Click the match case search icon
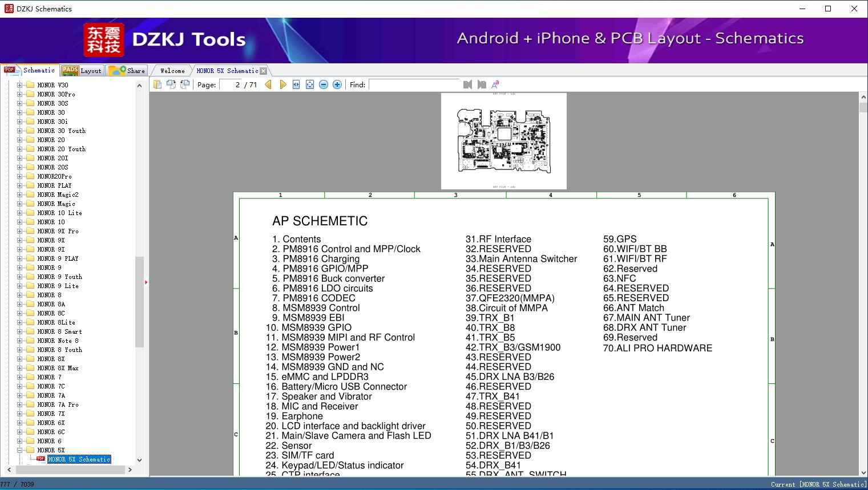 [x=495, y=84]
